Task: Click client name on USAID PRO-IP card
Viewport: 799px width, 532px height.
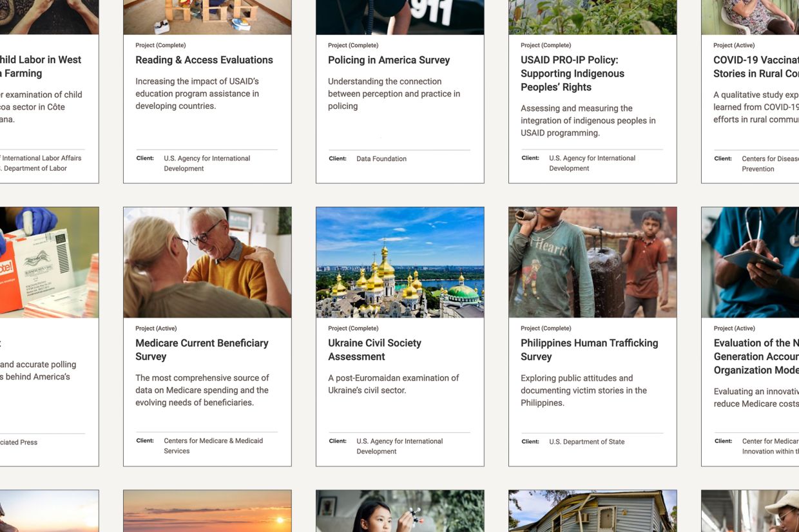Action: click(x=592, y=163)
